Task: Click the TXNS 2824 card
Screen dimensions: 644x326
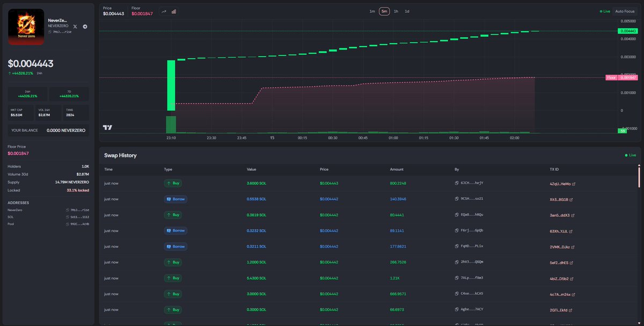Action: (77, 112)
